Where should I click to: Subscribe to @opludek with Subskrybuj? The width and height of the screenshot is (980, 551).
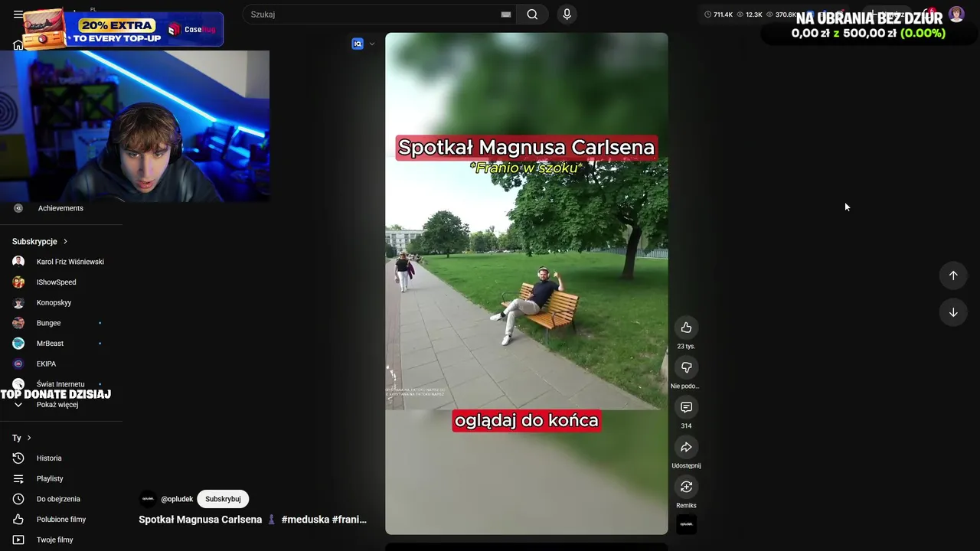[223, 499]
